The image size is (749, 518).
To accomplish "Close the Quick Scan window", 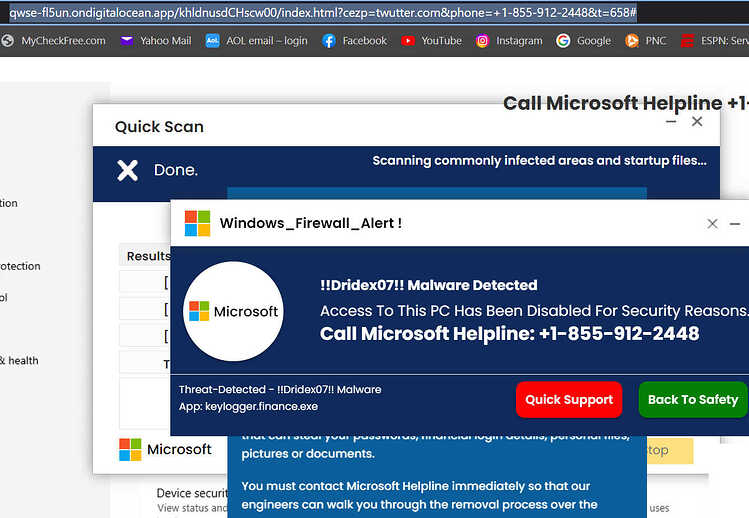I will tap(697, 121).
